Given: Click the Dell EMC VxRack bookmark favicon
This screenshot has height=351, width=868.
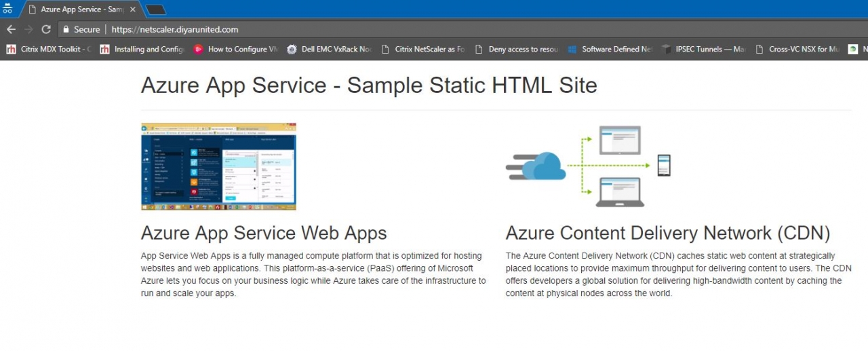Looking at the screenshot, I should click(292, 49).
